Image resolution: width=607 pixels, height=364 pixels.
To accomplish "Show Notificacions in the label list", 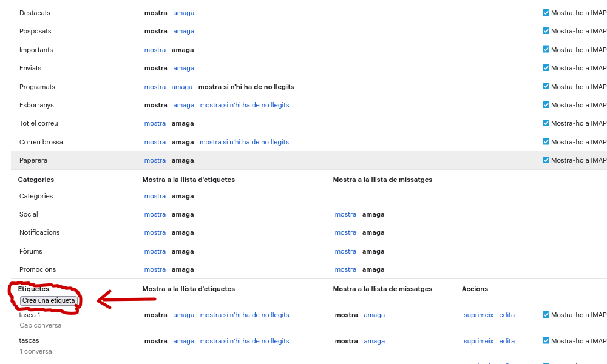I will [x=155, y=232].
